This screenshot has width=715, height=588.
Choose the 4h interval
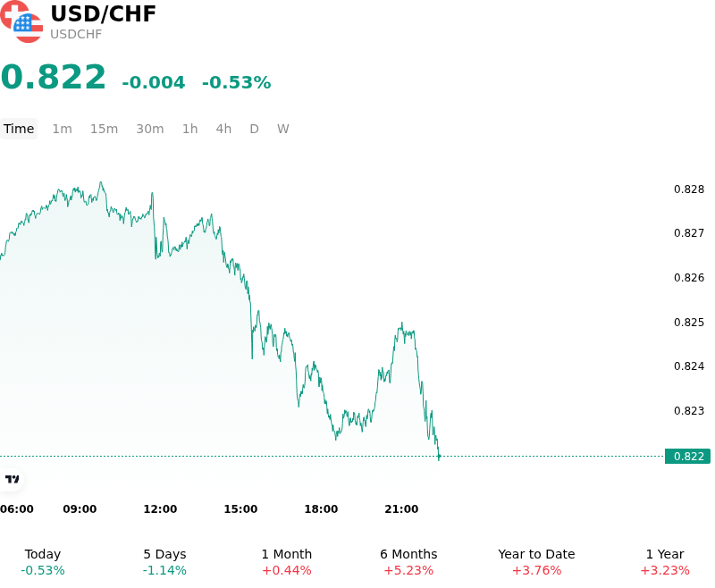pyautogui.click(x=223, y=129)
